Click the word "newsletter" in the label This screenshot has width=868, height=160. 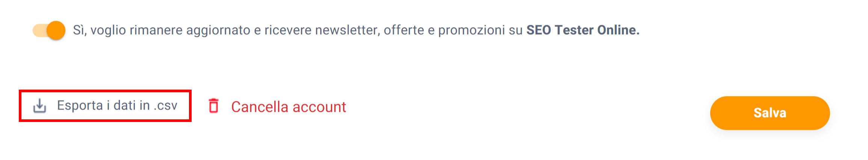(x=346, y=30)
